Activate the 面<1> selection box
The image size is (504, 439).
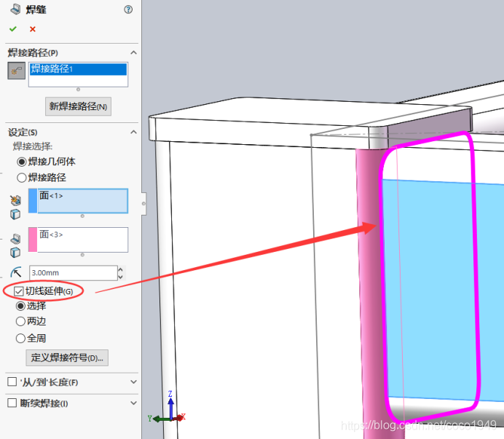click(83, 201)
